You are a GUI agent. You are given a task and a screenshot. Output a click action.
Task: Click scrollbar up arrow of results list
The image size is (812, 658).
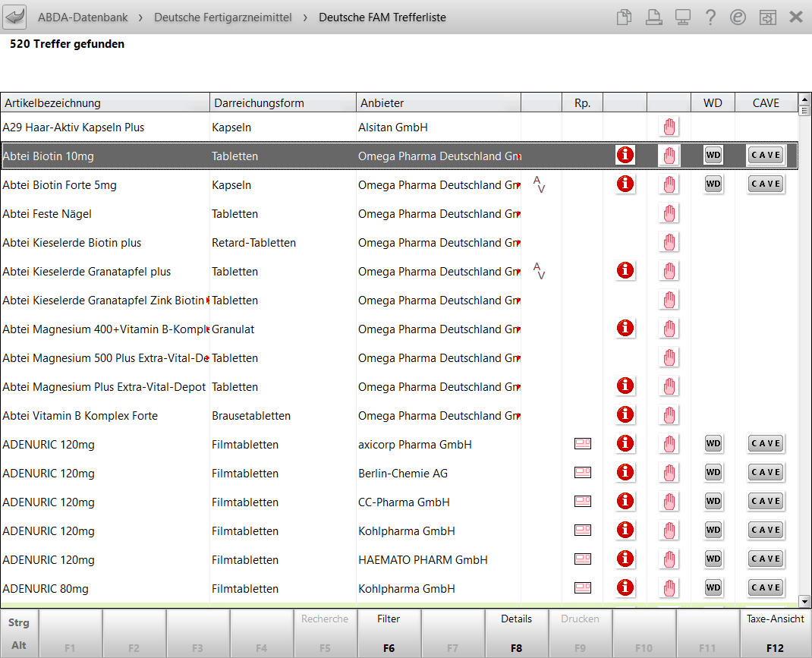click(x=804, y=110)
